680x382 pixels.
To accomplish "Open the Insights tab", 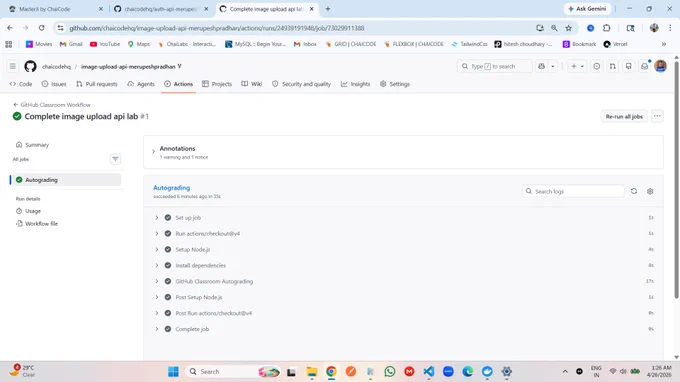I will pos(356,84).
